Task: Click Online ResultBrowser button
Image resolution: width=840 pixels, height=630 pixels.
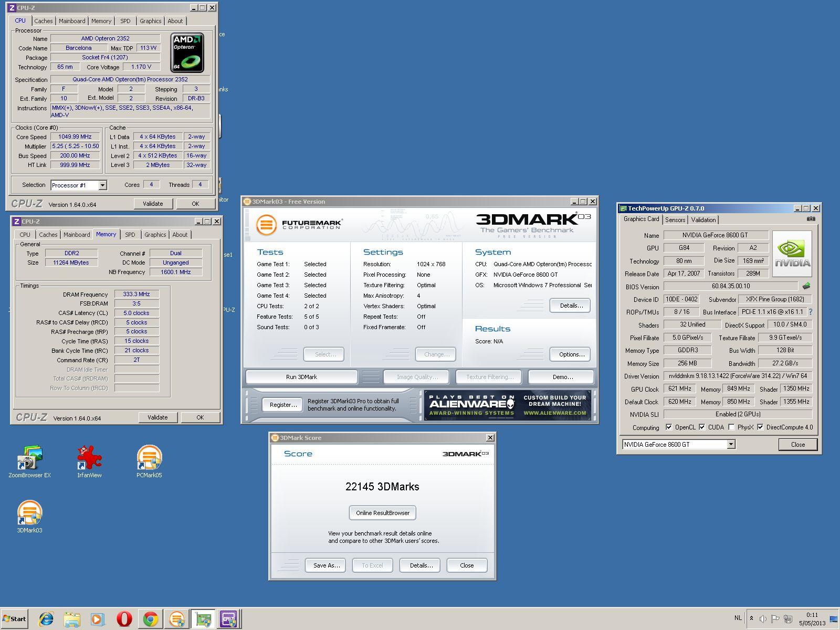Action: click(383, 513)
